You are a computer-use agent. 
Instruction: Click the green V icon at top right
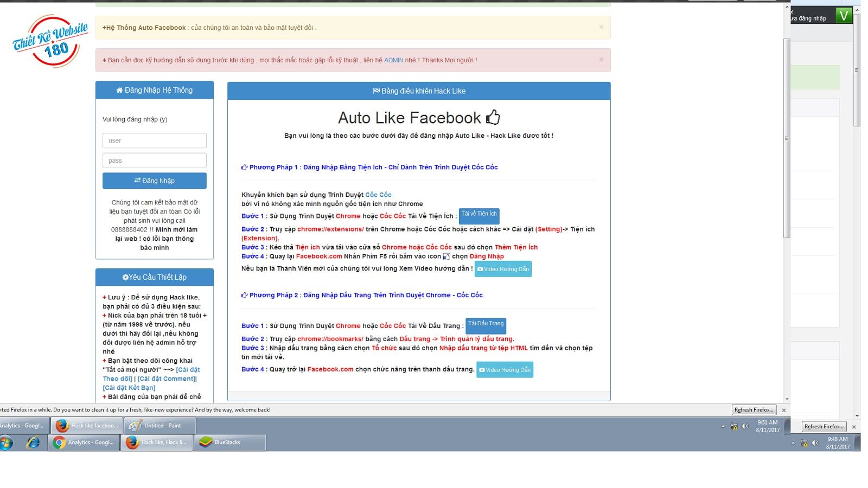[844, 15]
